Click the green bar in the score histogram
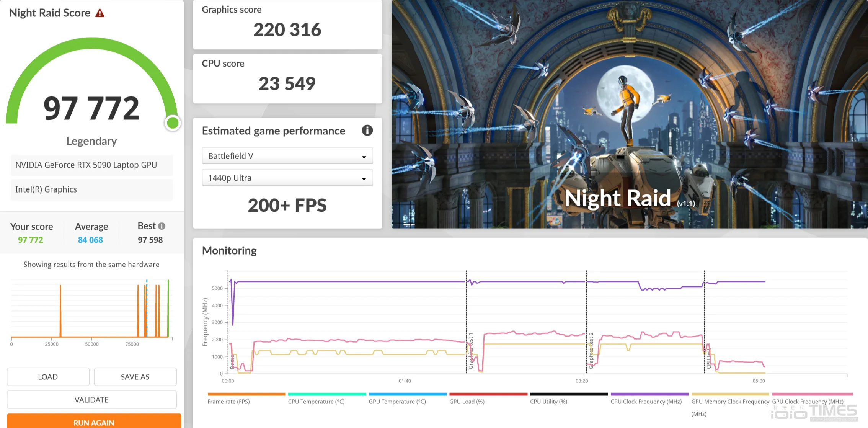The width and height of the screenshot is (868, 428). pos(168,309)
